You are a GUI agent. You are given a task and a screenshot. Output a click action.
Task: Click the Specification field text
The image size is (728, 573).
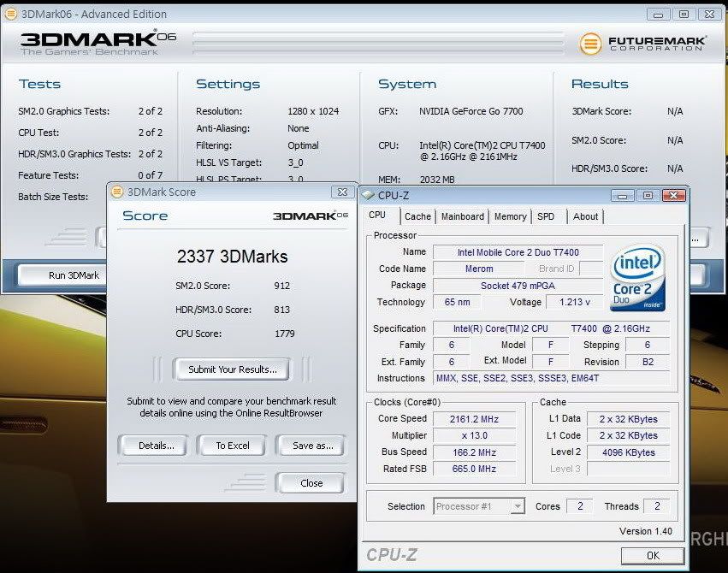click(x=551, y=328)
